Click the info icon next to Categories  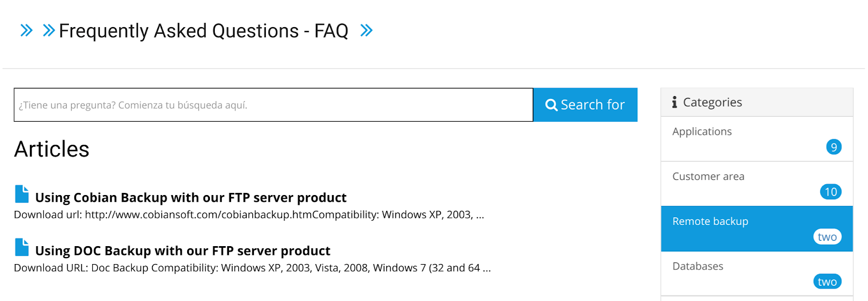tap(674, 102)
